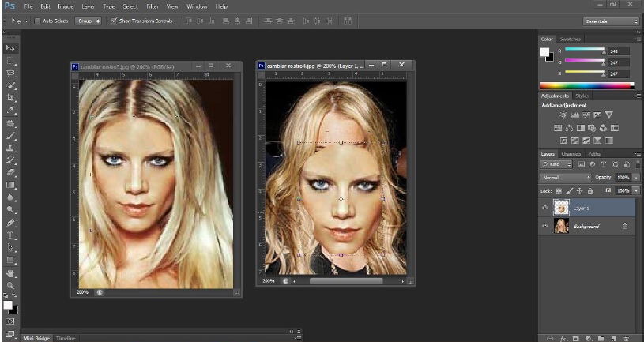The image size is (644, 342).
Task: Select the Rectangular Marquee tool
Action: [x=11, y=60]
